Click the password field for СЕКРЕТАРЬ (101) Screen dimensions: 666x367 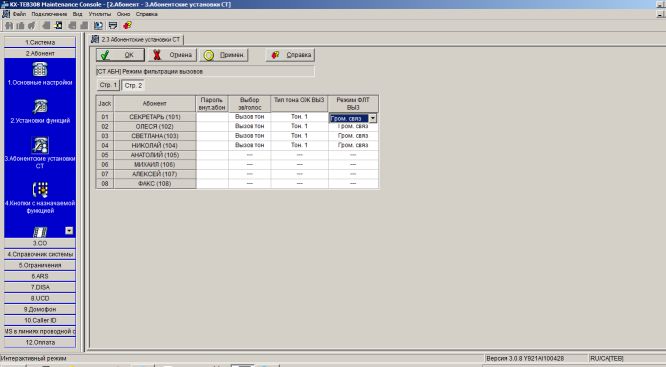pos(212,117)
